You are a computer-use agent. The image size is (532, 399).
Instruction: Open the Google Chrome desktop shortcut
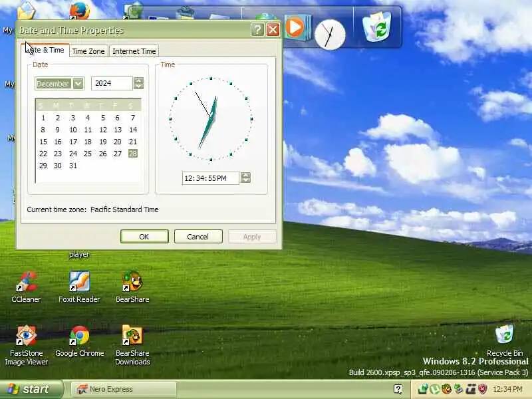tap(79, 336)
